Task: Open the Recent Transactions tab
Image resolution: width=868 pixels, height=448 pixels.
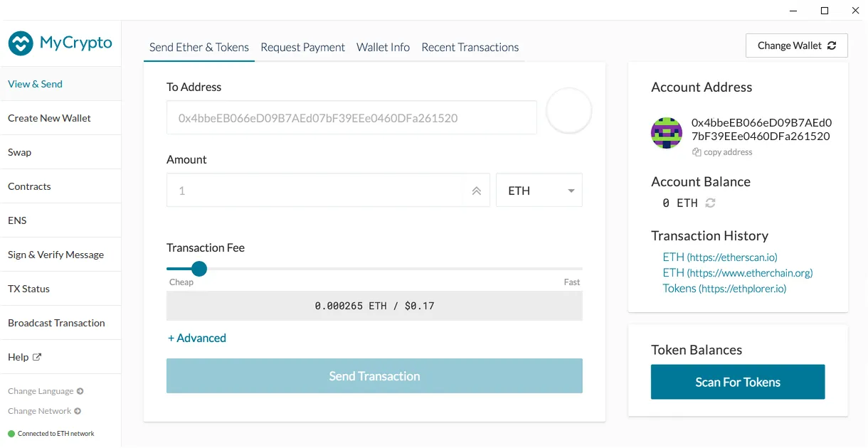Action: coord(470,47)
